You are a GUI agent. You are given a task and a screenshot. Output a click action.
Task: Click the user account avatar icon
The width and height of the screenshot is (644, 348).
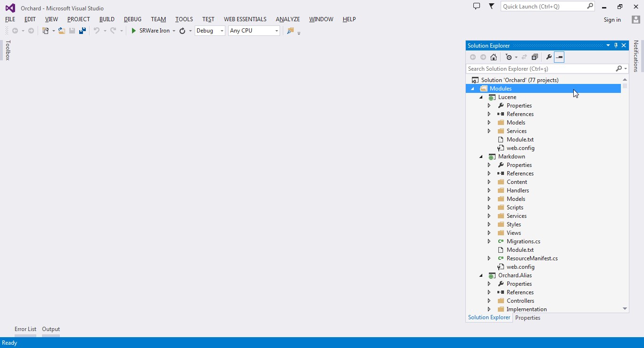tap(636, 19)
